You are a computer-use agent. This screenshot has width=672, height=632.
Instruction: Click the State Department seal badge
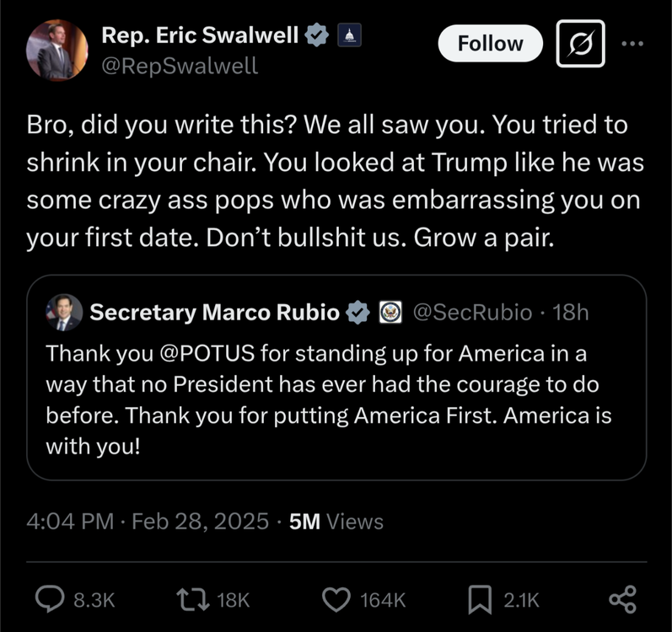pos(390,313)
